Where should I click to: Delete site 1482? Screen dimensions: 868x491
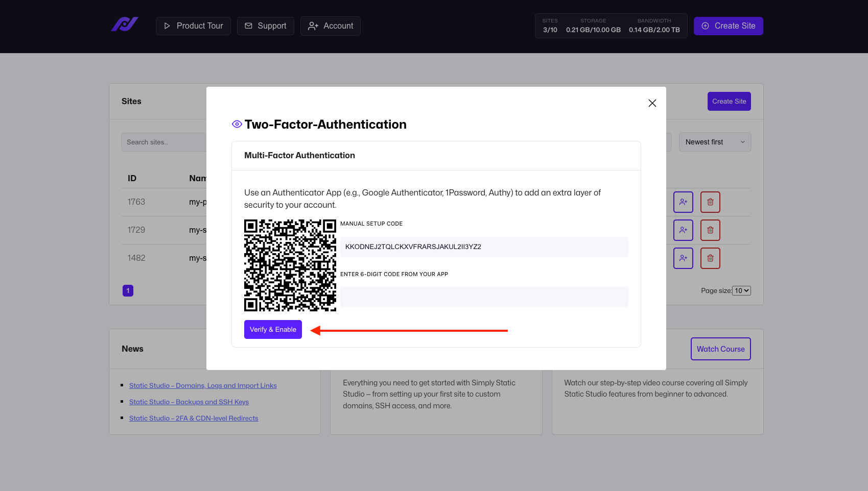(x=710, y=258)
